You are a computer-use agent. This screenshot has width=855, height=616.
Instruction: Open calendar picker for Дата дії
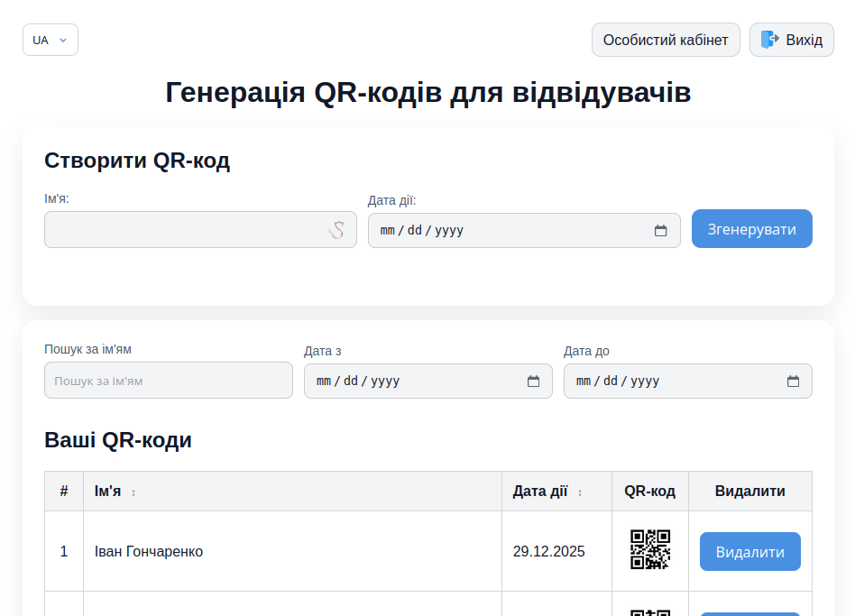[x=660, y=231]
